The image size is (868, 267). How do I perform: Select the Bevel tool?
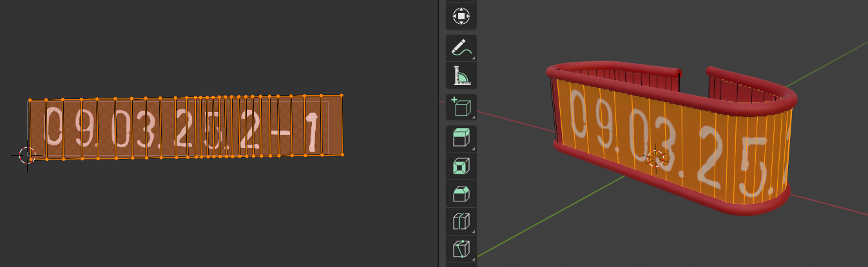[461, 194]
